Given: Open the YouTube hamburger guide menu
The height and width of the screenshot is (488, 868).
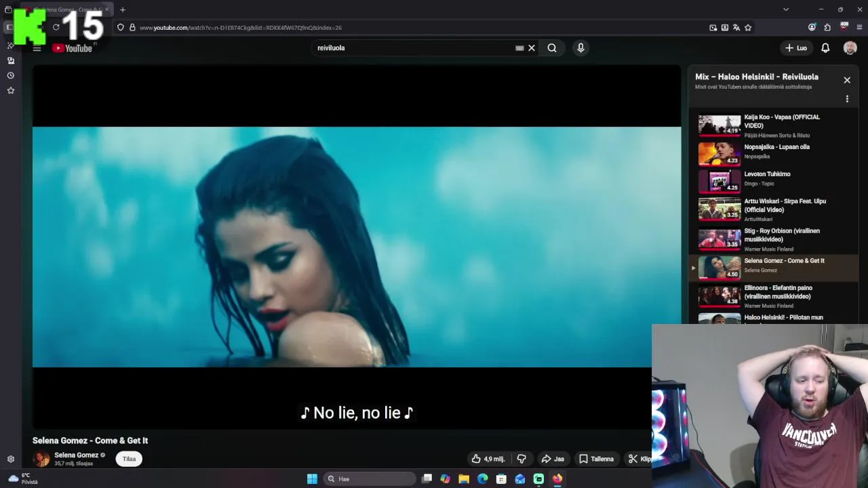Looking at the screenshot, I should tap(37, 48).
